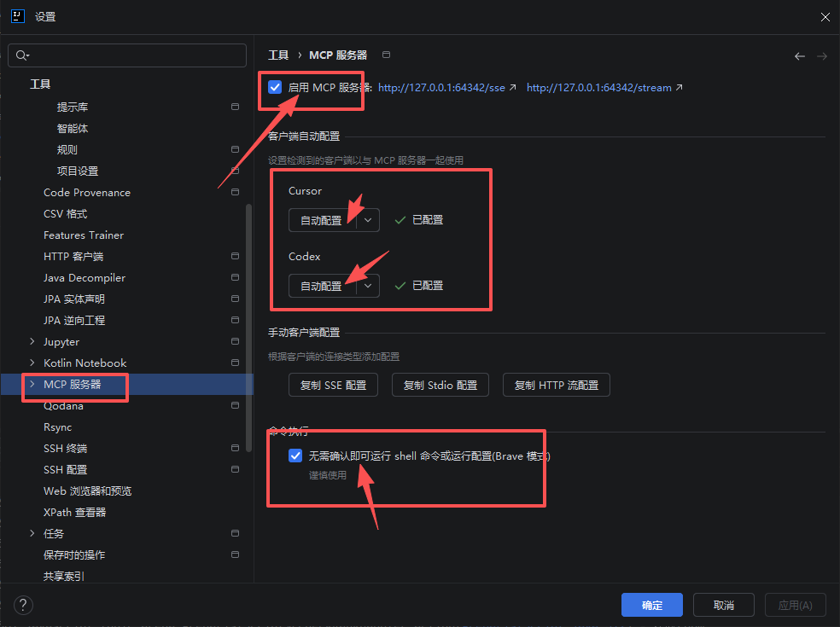Click the project marker icon next to Kotlin Notebook
Viewport: 840px width, 627px height.
pyautogui.click(x=235, y=363)
